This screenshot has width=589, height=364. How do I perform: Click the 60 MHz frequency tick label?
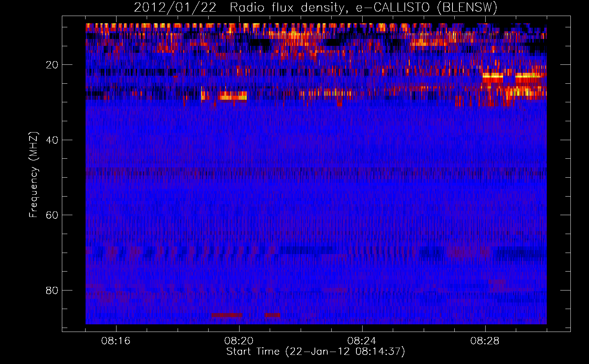(52, 215)
